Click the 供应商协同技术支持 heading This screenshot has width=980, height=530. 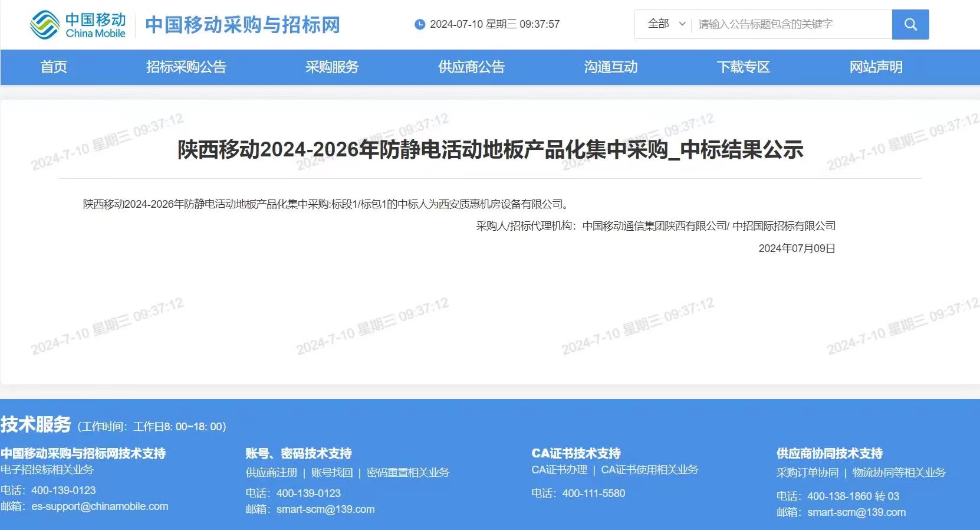[x=829, y=453]
